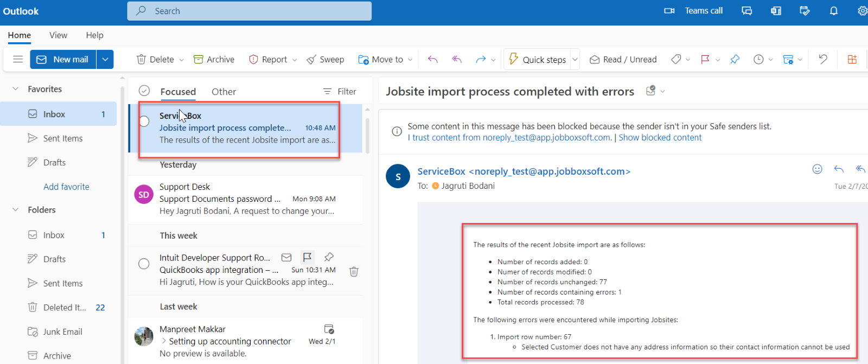The image size is (868, 364).
Task: Click the Categorize tag icon
Action: [676, 59]
